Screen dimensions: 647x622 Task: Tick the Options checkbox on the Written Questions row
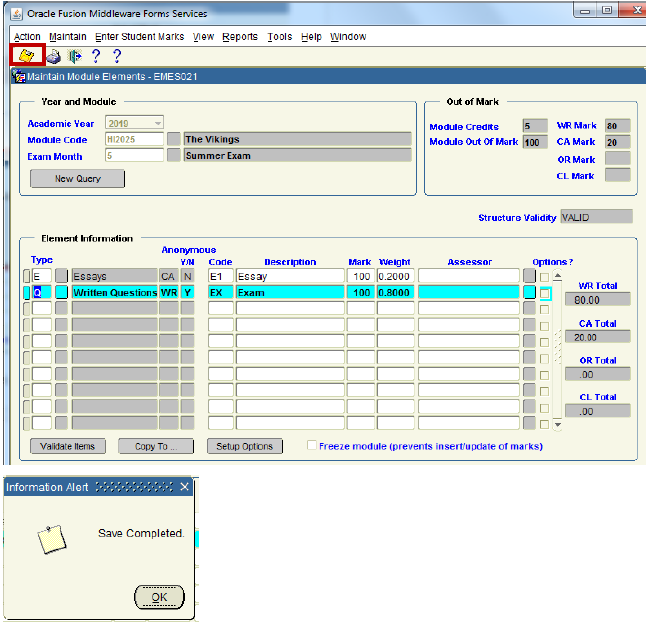click(x=545, y=293)
